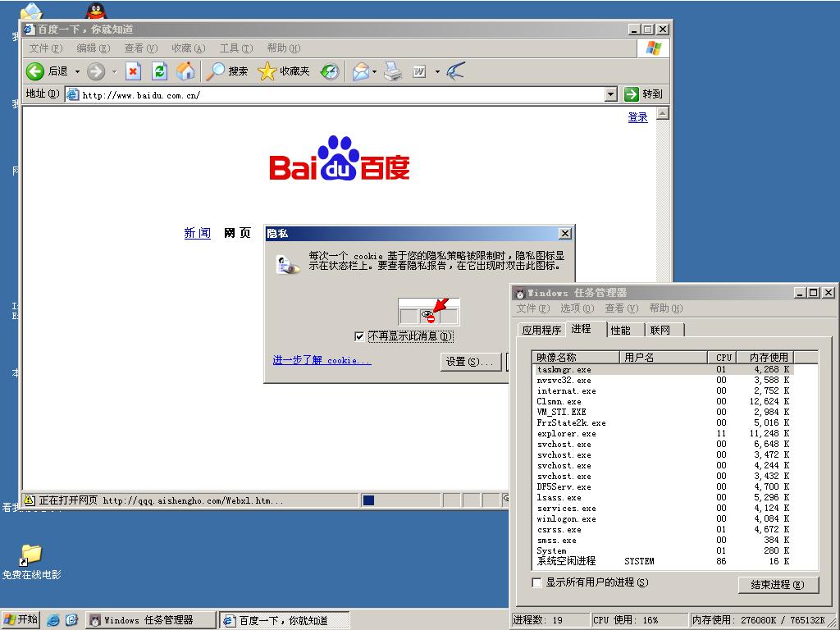840x630 pixels.
Task: Click the 登录 link on Baidu page
Action: point(637,117)
